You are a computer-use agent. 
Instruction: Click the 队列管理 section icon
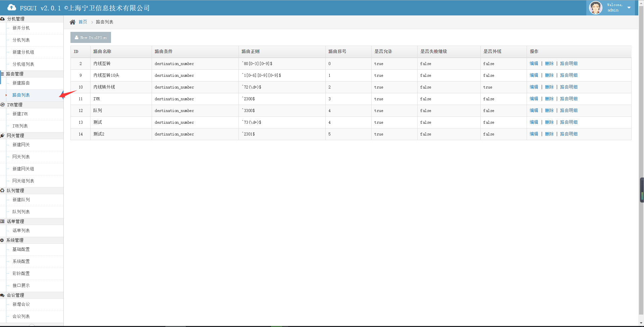pos(3,191)
